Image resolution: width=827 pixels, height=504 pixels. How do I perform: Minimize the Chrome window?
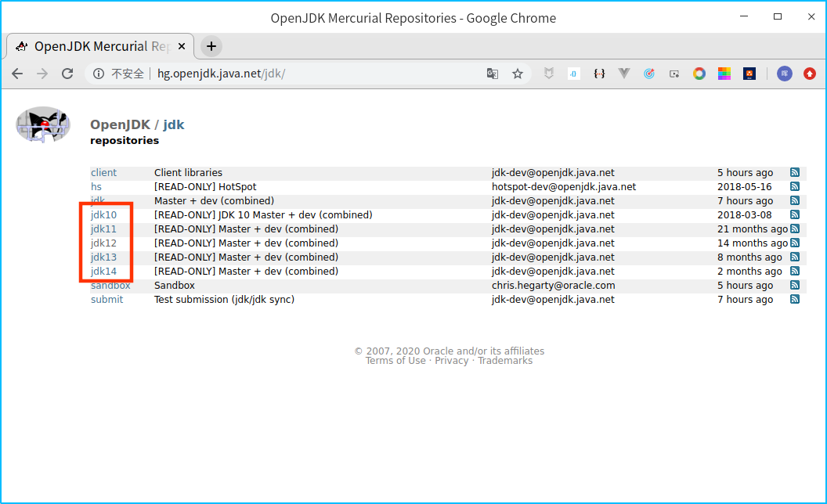[744, 17]
